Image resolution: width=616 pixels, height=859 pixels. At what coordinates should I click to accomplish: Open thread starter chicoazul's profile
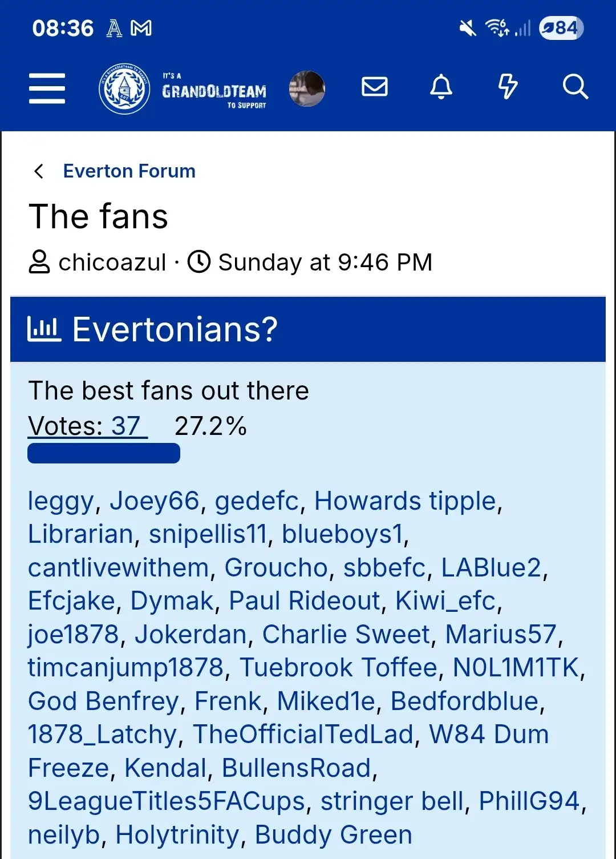[x=112, y=263]
